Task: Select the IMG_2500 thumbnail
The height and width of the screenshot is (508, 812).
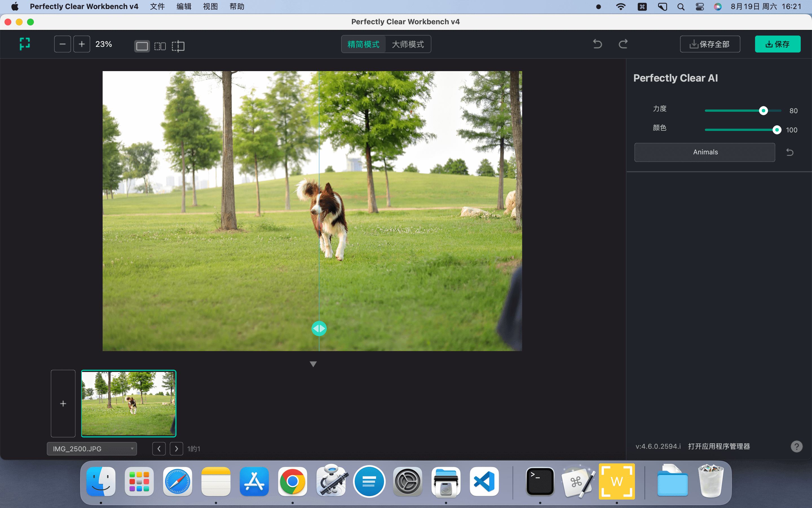Action: [129, 404]
